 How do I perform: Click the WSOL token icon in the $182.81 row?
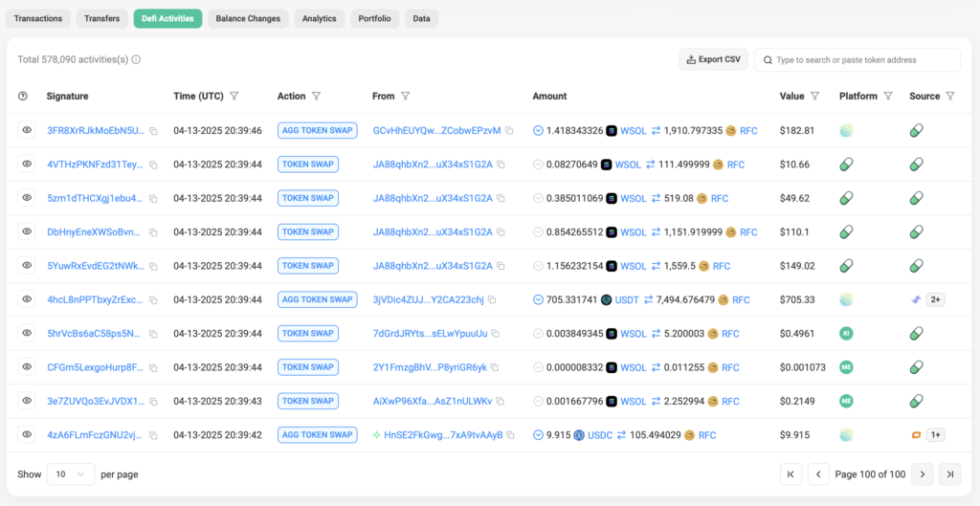[612, 130]
